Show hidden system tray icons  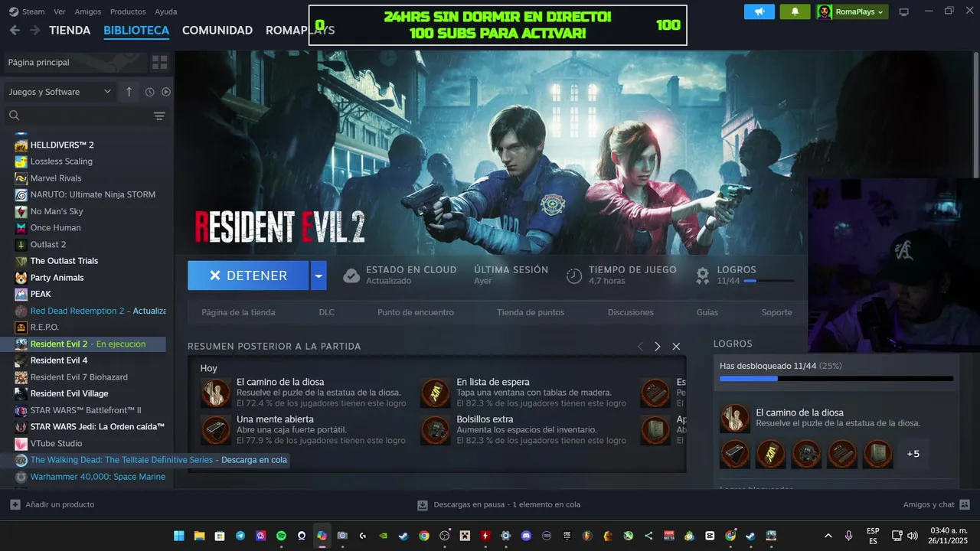click(x=828, y=536)
